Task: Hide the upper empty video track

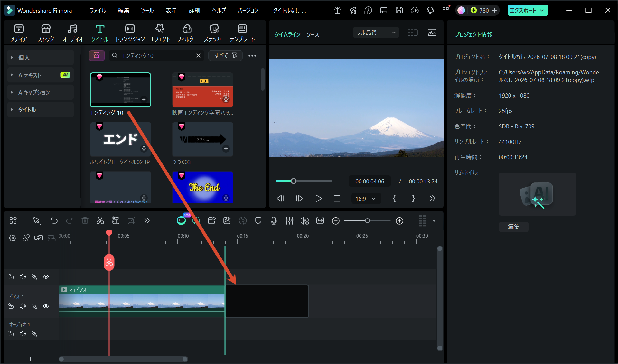Action: [46, 277]
